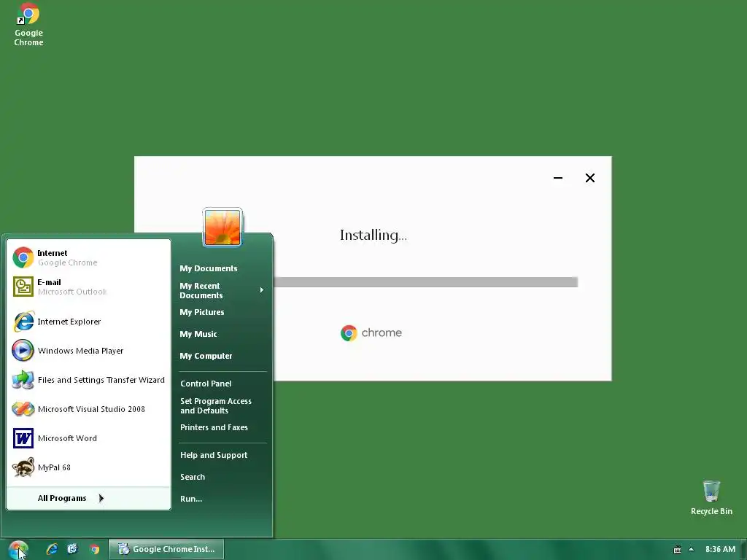
Task: Open My Music folder
Action: click(x=198, y=334)
